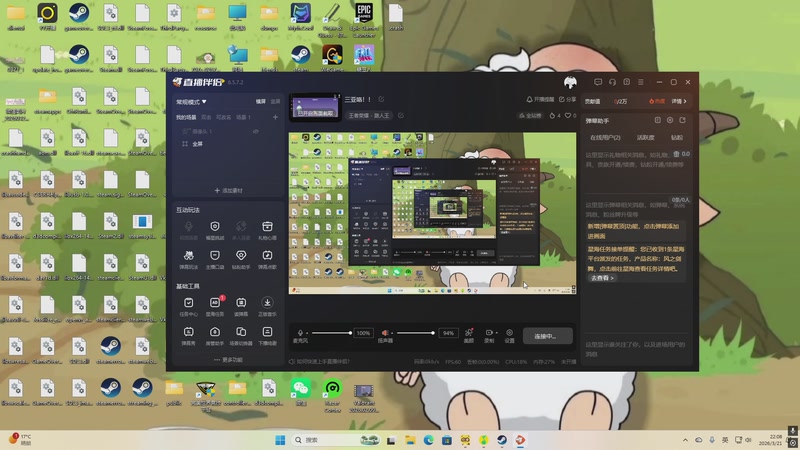This screenshot has width=800, height=450.
Task: Click the 录制 record camera icon
Action: coord(489,333)
